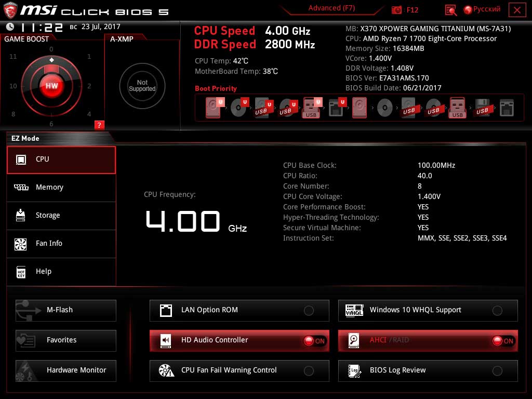Click the 11:22 system time

coord(42,27)
